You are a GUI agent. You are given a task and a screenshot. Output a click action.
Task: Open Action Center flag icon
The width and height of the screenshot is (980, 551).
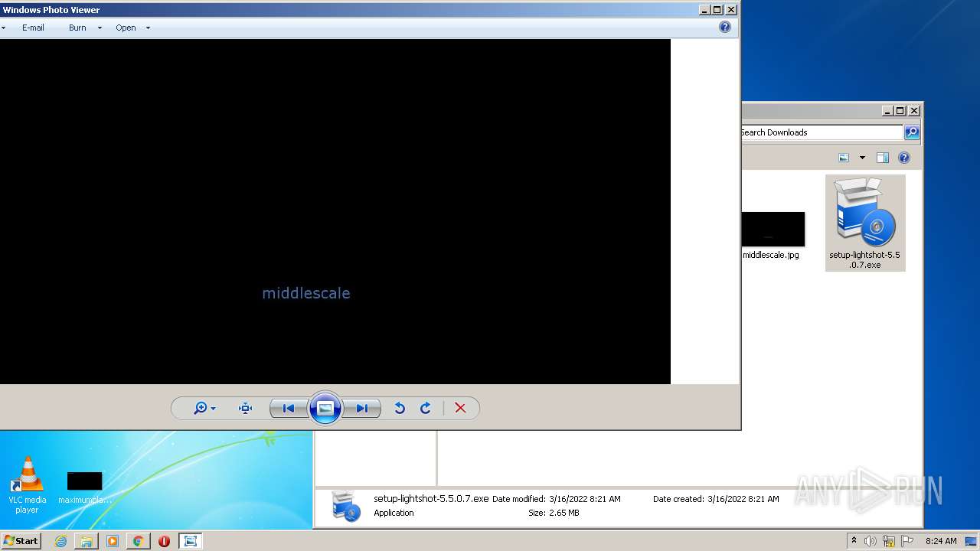(907, 541)
